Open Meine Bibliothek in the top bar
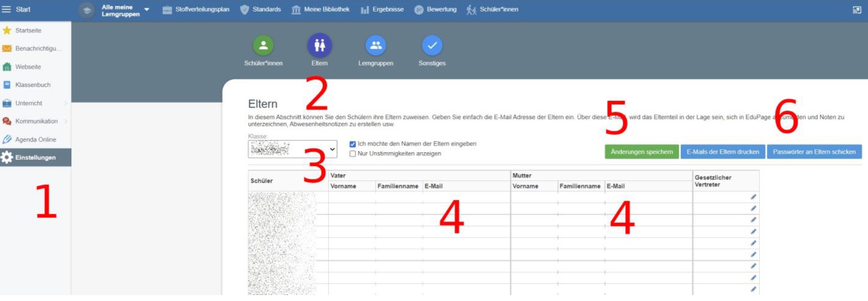 point(320,10)
